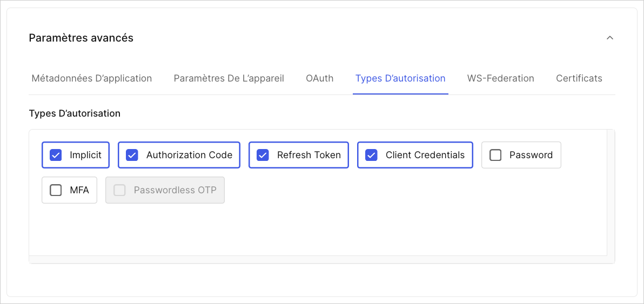The width and height of the screenshot is (644, 304).
Task: Collapse the Paramètres avancés section chevron
Action: pyautogui.click(x=610, y=38)
